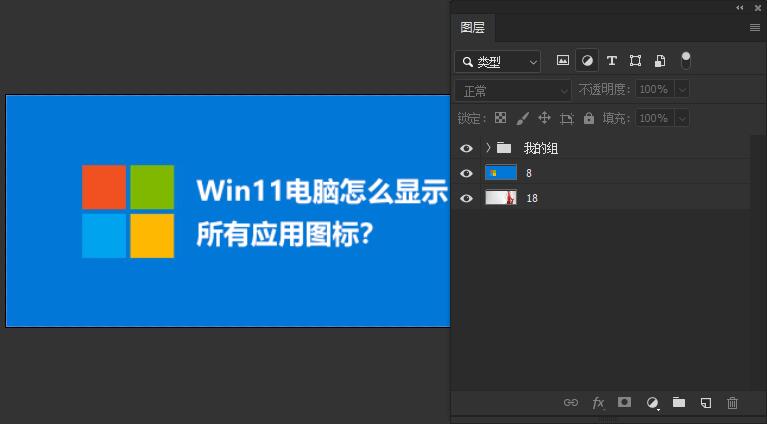This screenshot has height=424, width=767.
Task: Click the 填充 fill value field
Action: pos(655,118)
